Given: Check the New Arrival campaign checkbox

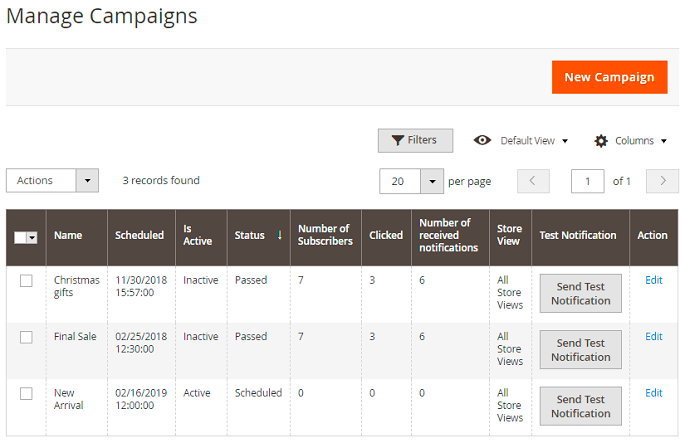Looking at the screenshot, I should (x=26, y=393).
